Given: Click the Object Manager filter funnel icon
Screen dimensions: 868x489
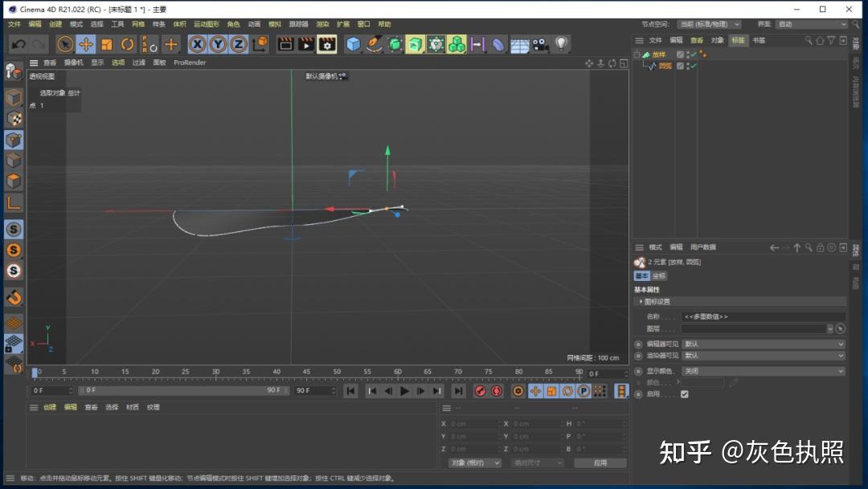Looking at the screenshot, I should tap(831, 40).
